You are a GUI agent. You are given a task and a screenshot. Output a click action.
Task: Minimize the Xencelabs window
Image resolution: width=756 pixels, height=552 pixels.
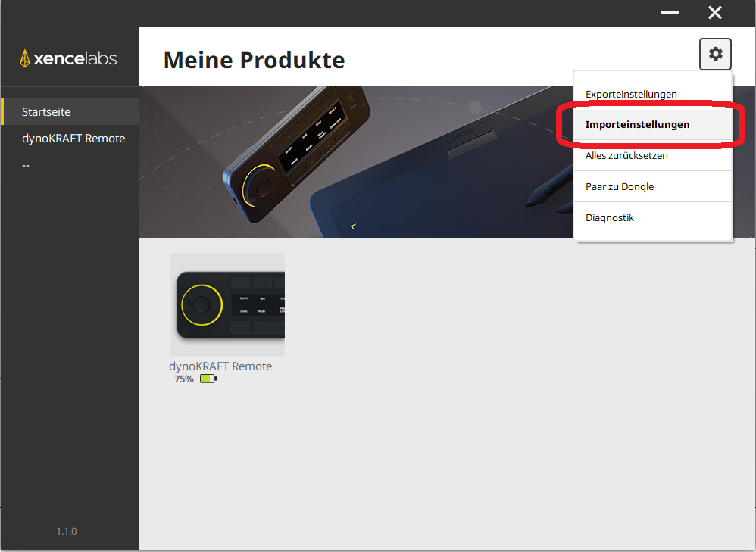click(x=669, y=13)
